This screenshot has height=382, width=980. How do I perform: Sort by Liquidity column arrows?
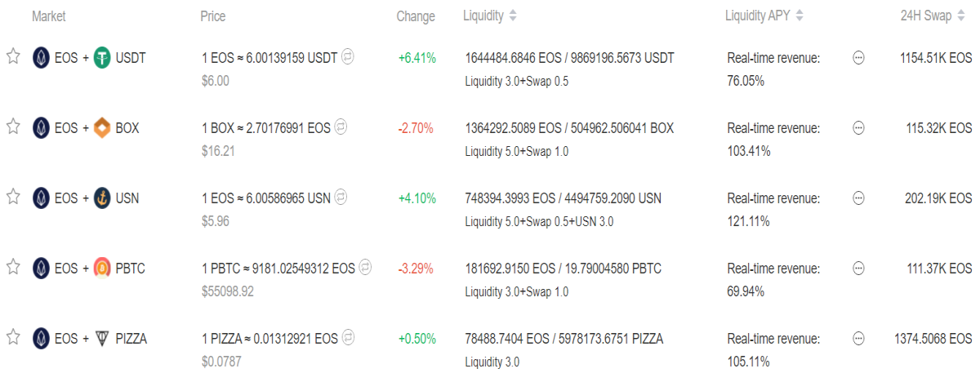513,16
